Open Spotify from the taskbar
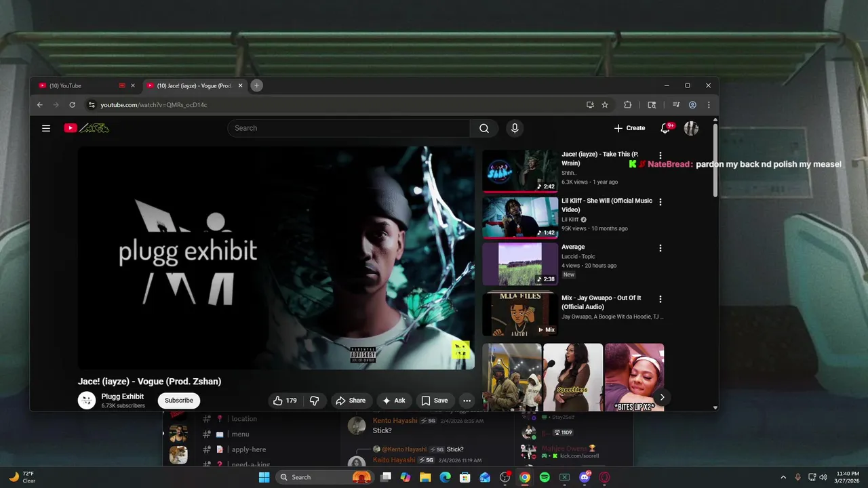Image resolution: width=868 pixels, height=488 pixels. [545, 477]
